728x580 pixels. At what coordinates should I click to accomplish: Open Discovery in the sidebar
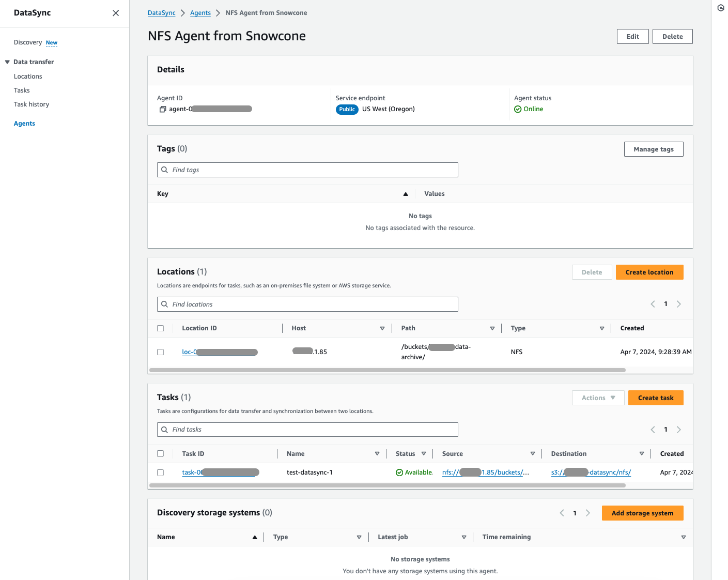point(28,42)
